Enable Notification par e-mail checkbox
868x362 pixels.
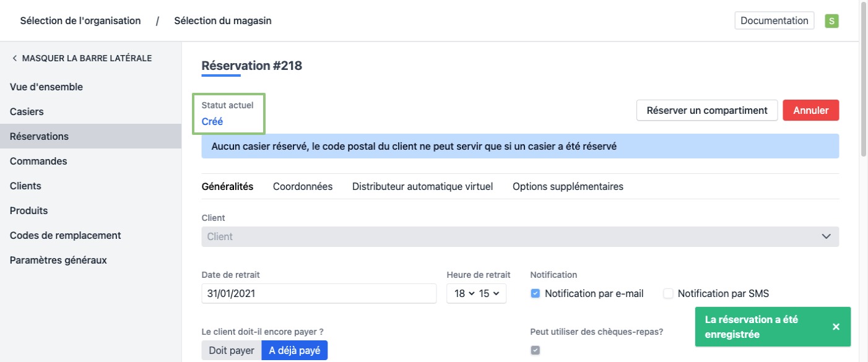click(x=536, y=293)
